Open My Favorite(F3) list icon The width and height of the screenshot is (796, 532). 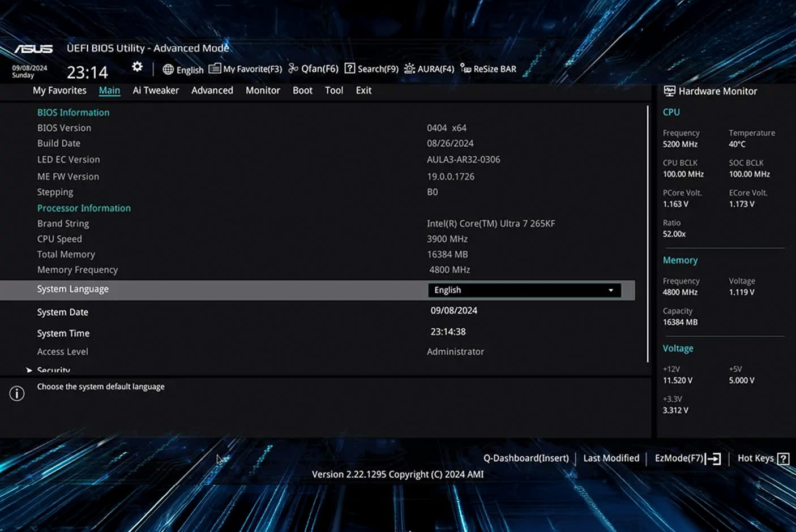point(215,68)
